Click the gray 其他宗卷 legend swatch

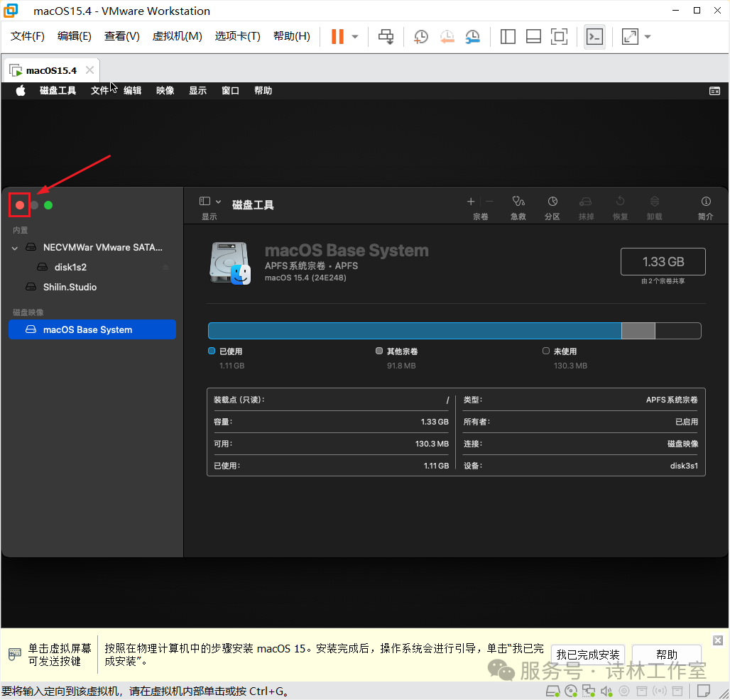coord(379,351)
